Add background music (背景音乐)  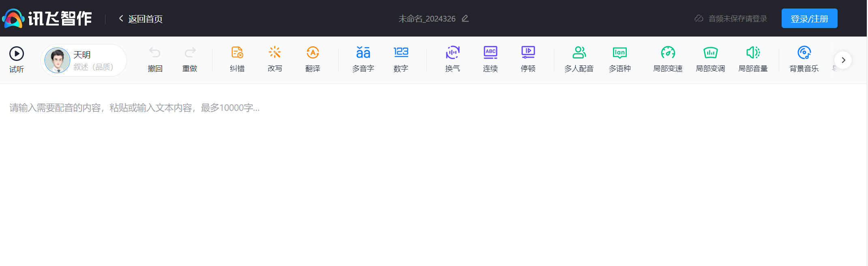click(x=804, y=53)
